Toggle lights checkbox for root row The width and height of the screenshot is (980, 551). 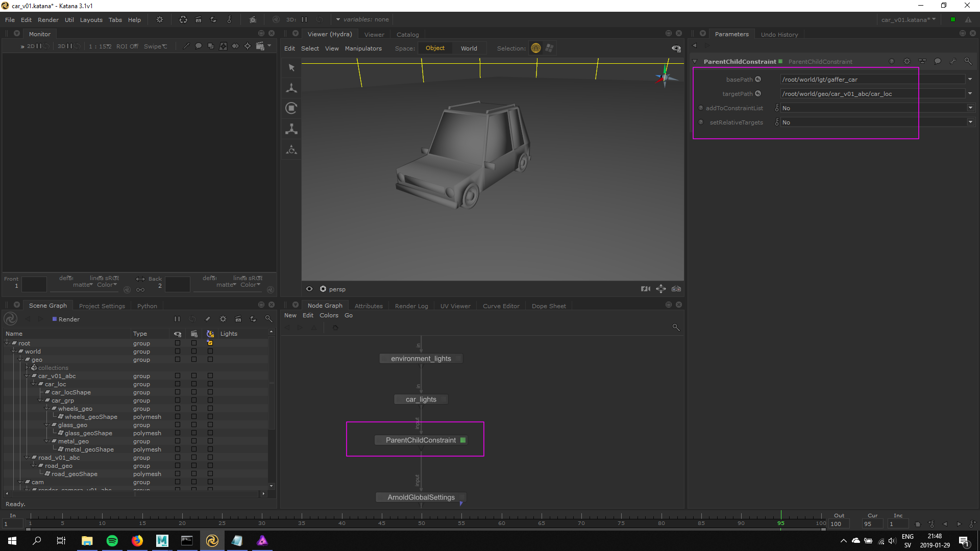tap(210, 343)
